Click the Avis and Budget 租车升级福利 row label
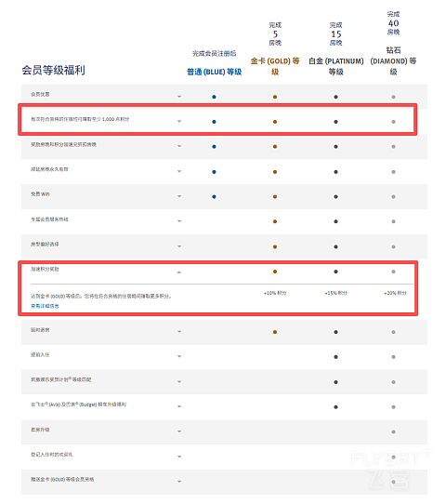Image resolution: width=446 pixels, height=504 pixels. pos(78,405)
